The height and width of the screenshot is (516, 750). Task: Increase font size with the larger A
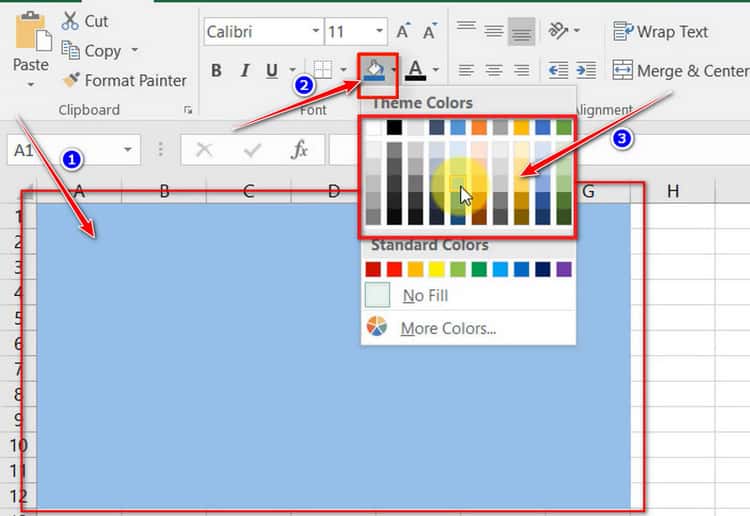coord(403,31)
